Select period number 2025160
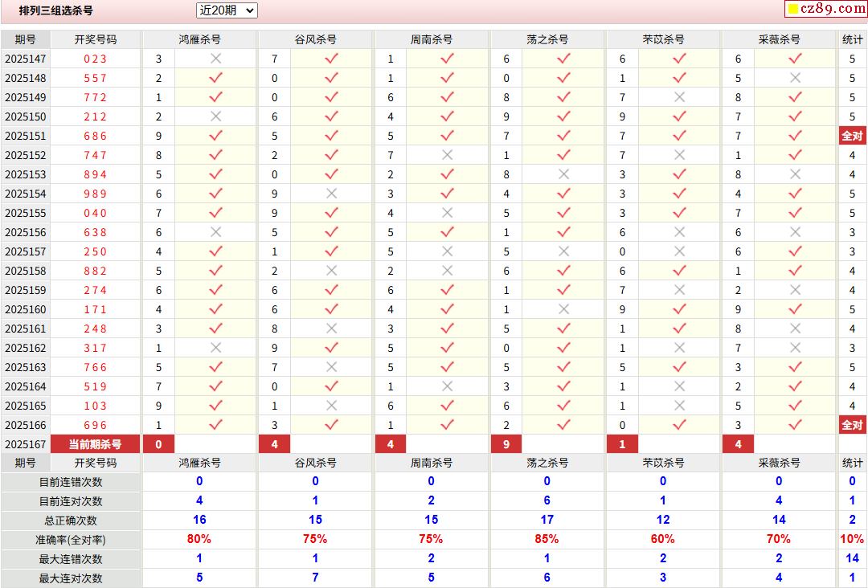Screen dimensions: 868x588 (x=26, y=309)
